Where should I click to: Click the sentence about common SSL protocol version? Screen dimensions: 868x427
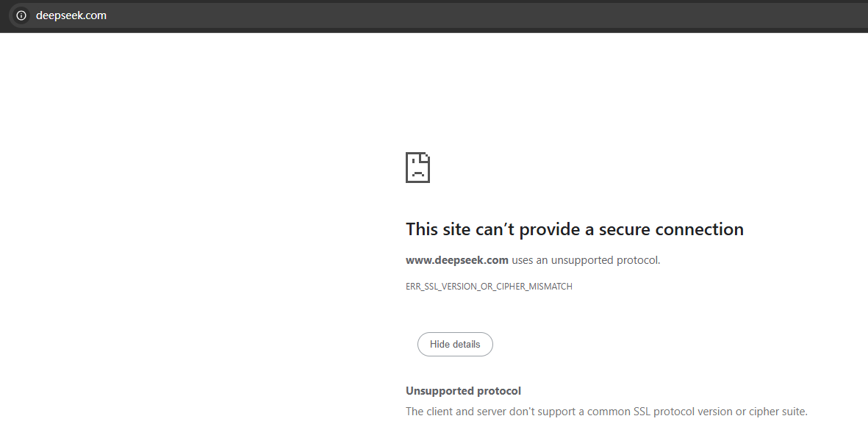(x=606, y=412)
